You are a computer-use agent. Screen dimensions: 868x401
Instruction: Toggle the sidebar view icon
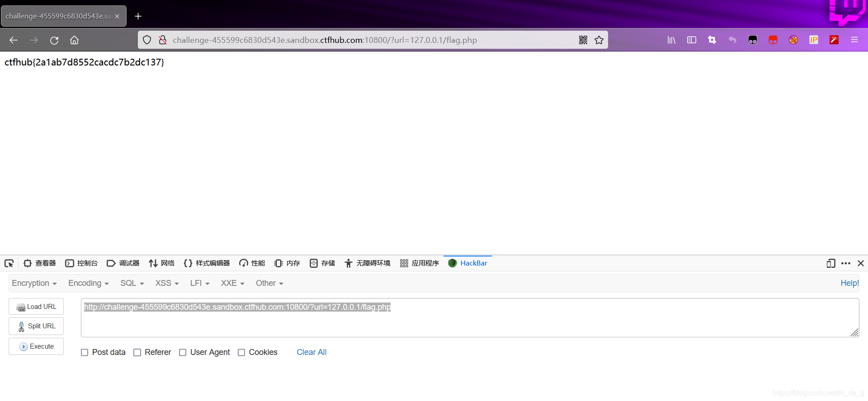692,40
